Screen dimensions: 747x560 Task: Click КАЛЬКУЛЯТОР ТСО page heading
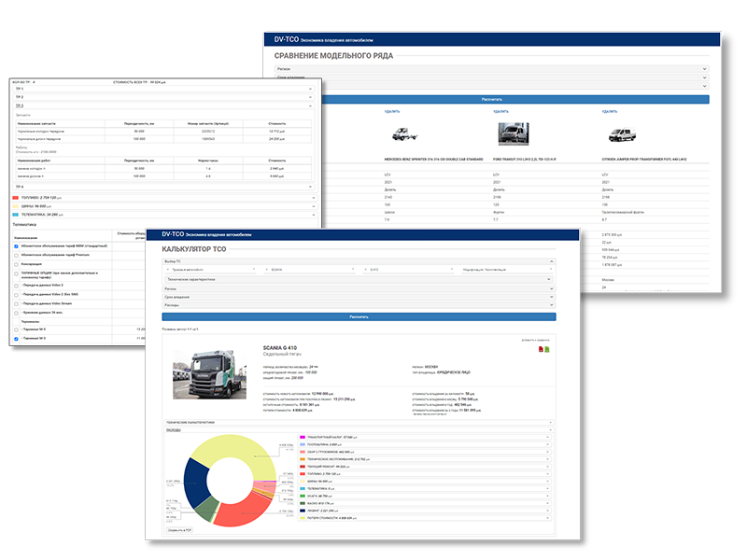194,249
